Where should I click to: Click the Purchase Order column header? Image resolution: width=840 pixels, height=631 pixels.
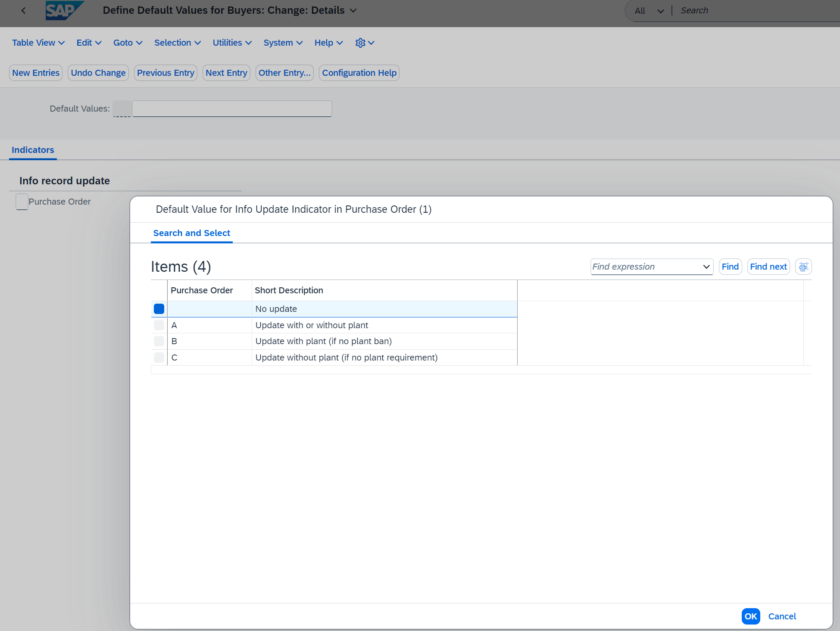click(209, 290)
